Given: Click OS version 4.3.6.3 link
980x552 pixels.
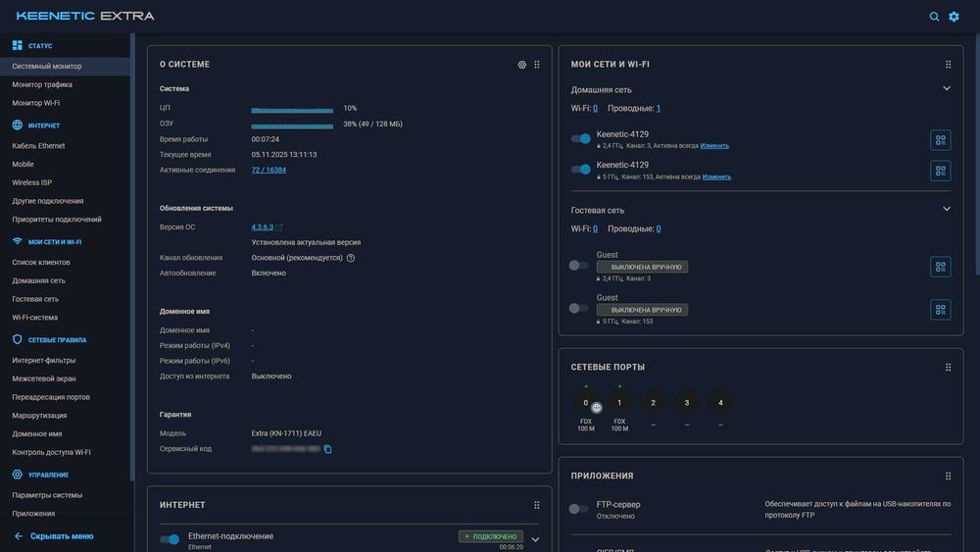Looking at the screenshot, I should pos(262,227).
